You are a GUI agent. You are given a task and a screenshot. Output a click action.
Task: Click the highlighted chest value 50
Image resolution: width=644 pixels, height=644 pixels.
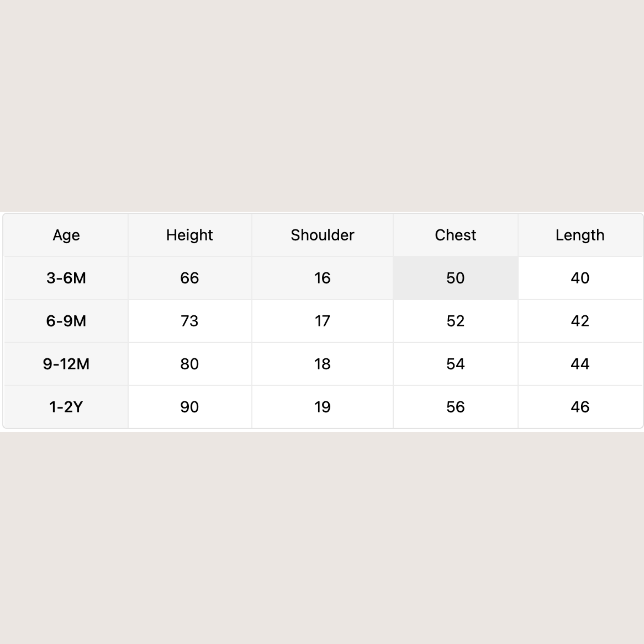(x=455, y=278)
